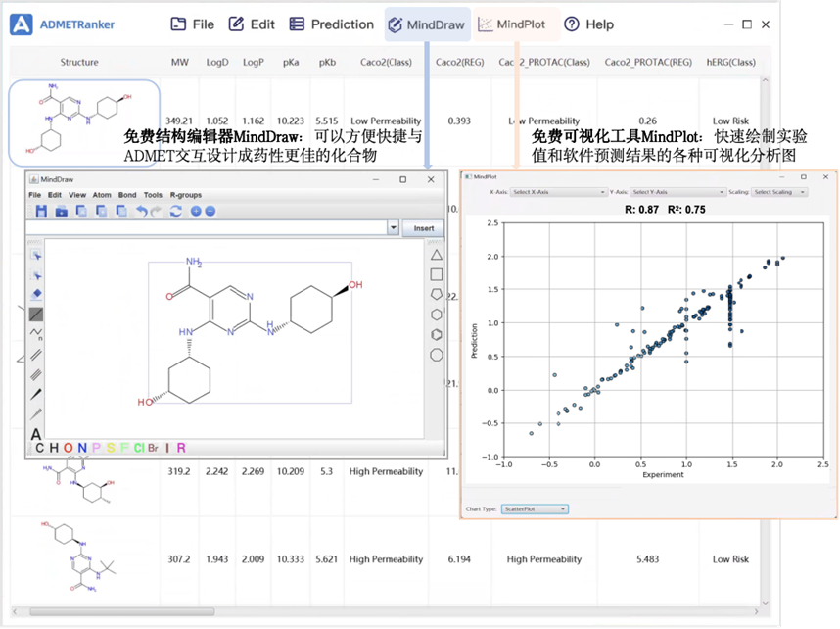The image size is (840, 629).
Task: Click the horizontal scrollbar of the results table
Action: pyautogui.click(x=122, y=611)
